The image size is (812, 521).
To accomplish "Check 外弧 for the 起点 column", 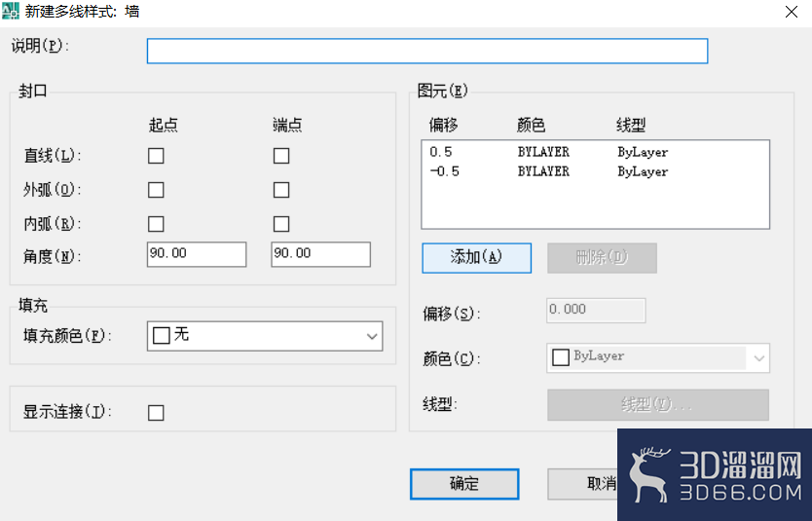I will (x=156, y=190).
